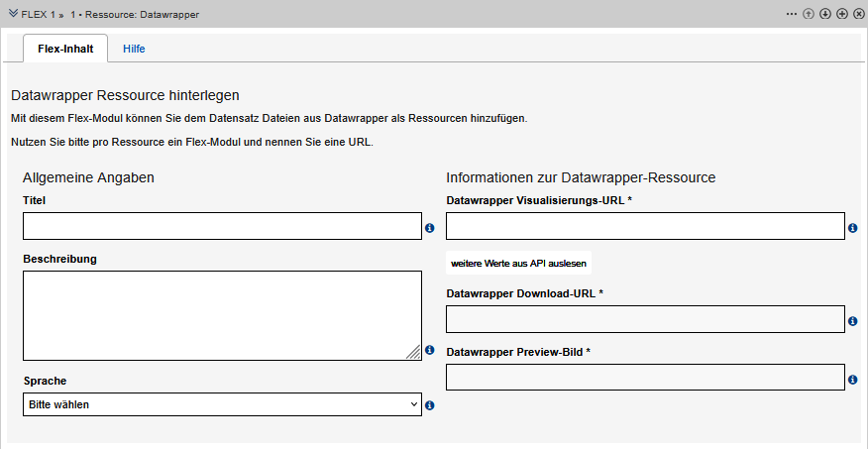Open the Hilfe tab
This screenshot has height=449, width=868.
(134, 49)
